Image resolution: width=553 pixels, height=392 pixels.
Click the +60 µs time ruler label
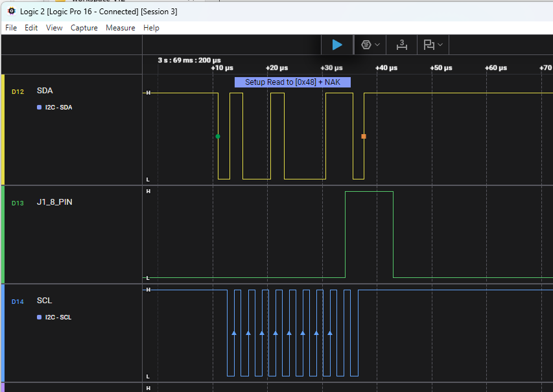pos(495,67)
